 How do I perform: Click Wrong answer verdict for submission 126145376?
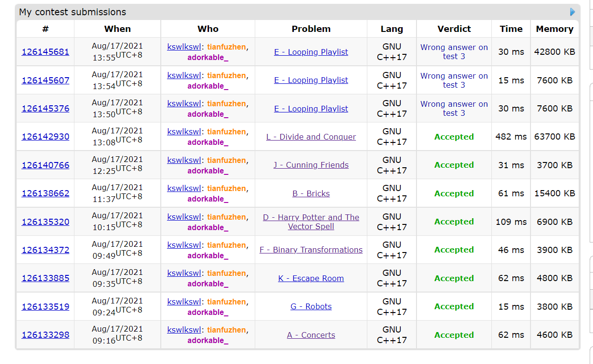click(x=454, y=109)
